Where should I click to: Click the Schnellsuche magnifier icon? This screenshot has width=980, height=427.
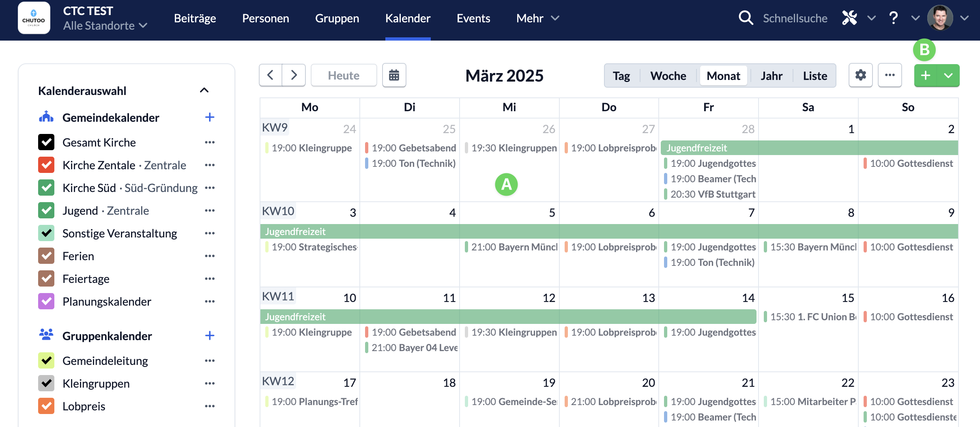coord(746,18)
